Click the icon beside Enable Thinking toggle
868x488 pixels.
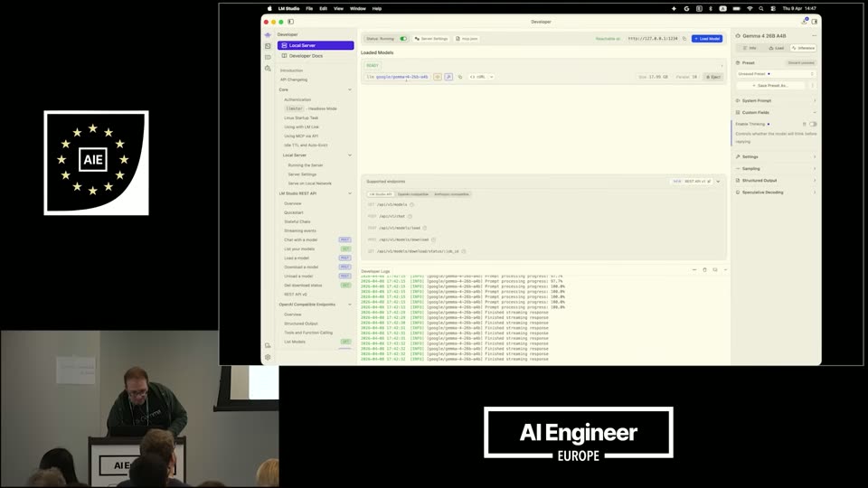[x=805, y=125]
